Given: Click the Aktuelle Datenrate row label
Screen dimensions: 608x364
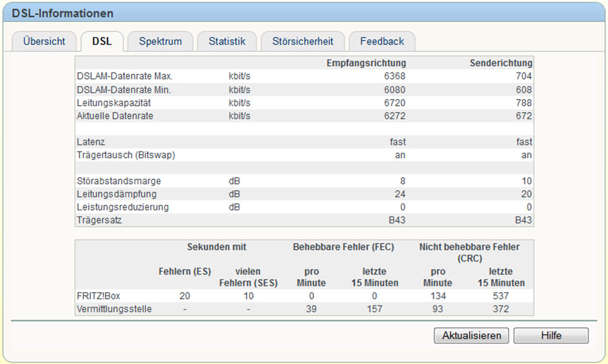Looking at the screenshot, I should pyautogui.click(x=115, y=115).
